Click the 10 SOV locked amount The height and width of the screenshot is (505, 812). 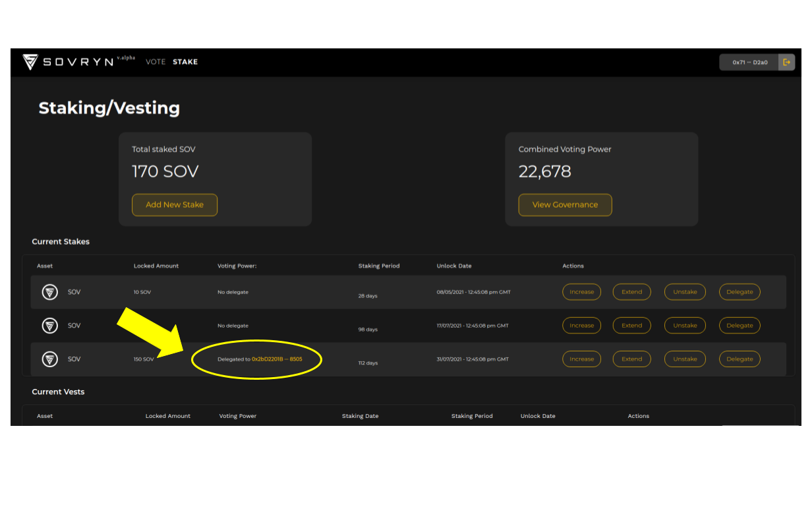point(142,292)
